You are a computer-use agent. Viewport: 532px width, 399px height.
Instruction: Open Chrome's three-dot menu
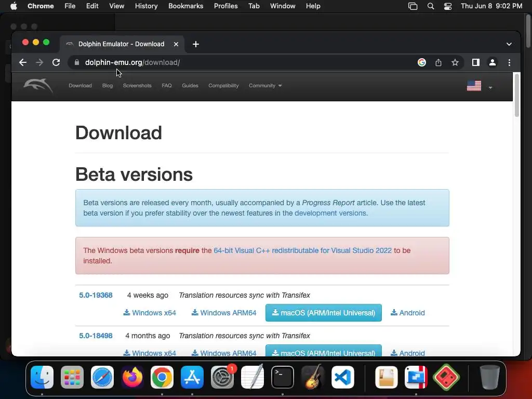(509, 62)
